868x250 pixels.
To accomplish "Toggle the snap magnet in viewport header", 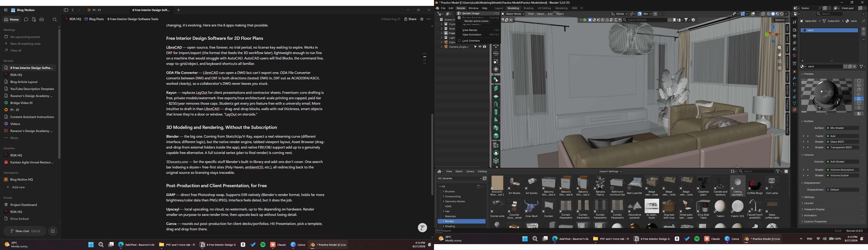I will (x=640, y=14).
